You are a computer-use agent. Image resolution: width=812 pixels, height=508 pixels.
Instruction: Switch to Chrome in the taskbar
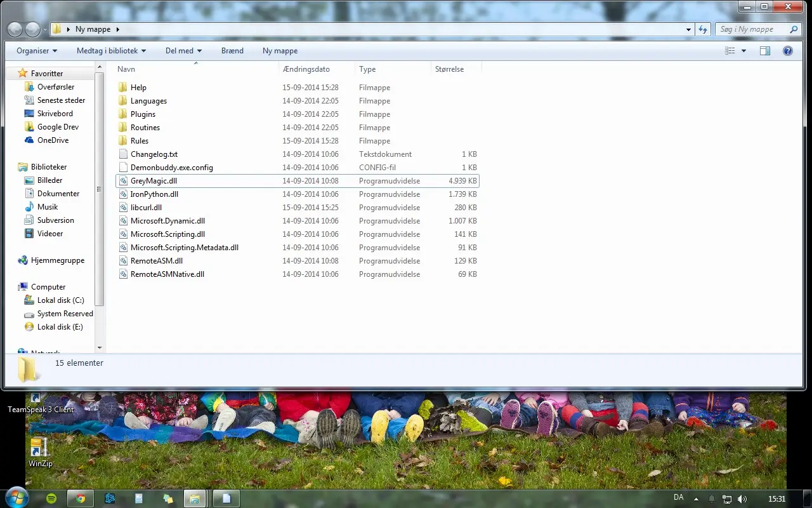[81, 498]
